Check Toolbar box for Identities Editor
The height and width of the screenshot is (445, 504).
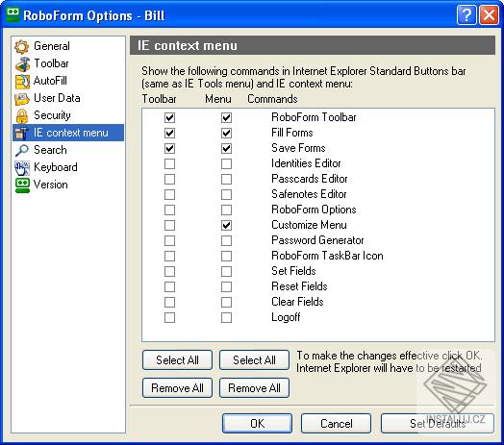pyautogui.click(x=169, y=163)
